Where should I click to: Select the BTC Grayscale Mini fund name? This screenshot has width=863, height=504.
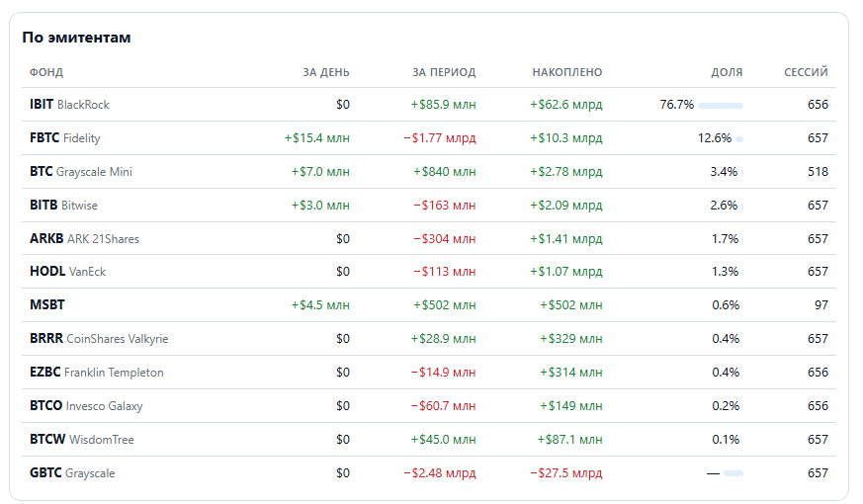[x=81, y=172]
